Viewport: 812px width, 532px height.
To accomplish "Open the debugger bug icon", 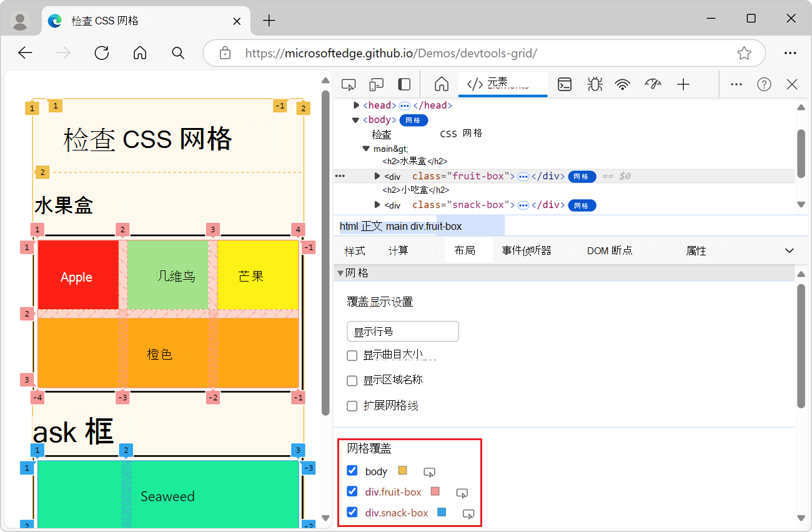I will (594, 84).
